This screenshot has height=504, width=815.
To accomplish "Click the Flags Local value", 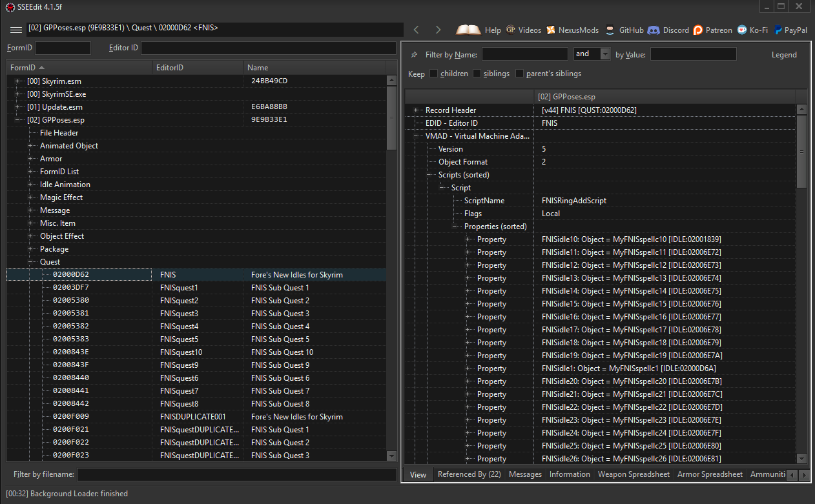I will pos(551,214).
